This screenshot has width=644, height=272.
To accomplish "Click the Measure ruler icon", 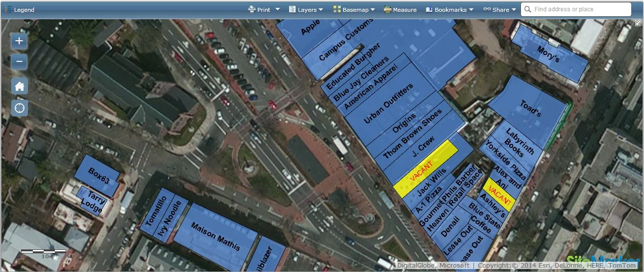I will (387, 9).
